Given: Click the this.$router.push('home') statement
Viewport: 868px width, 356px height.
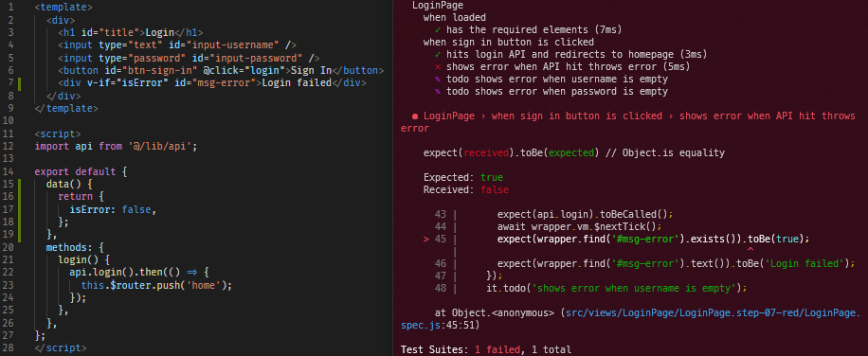Looking at the screenshot, I should pos(156,285).
